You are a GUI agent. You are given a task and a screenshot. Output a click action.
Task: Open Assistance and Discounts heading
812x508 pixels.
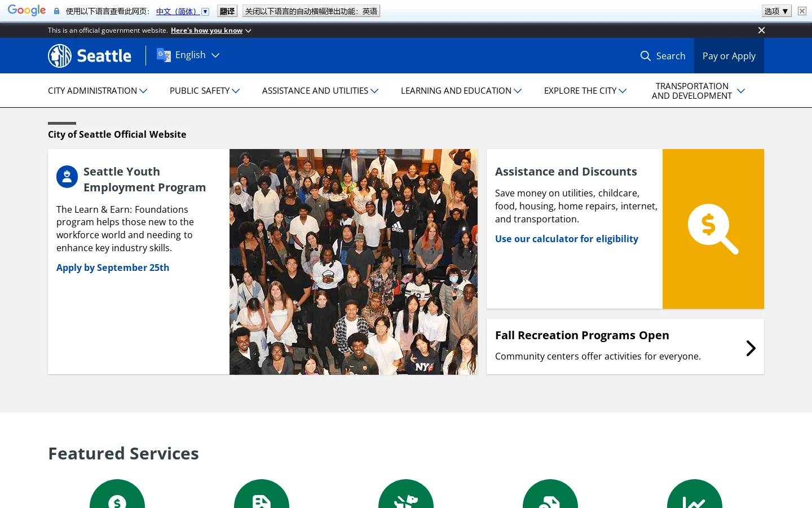pos(566,172)
